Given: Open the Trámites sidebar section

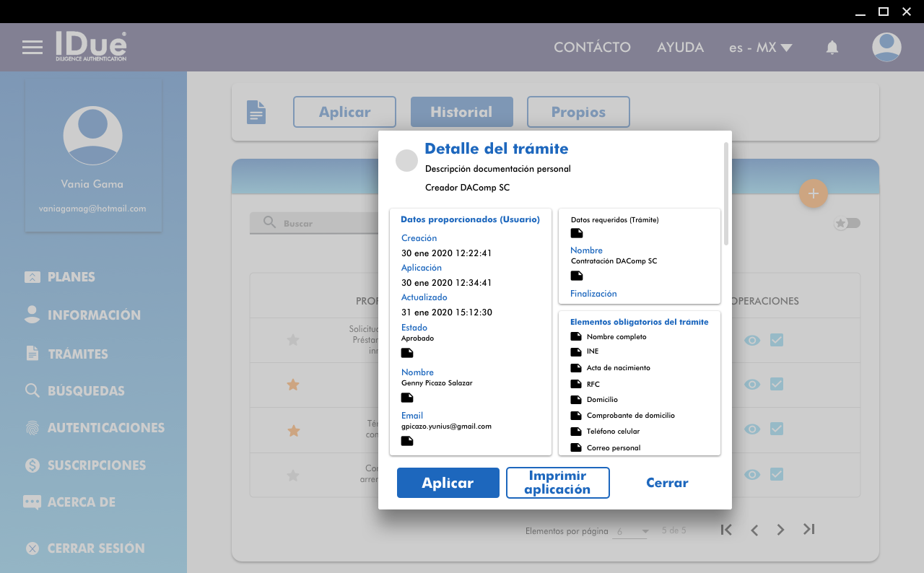Looking at the screenshot, I should click(x=77, y=354).
